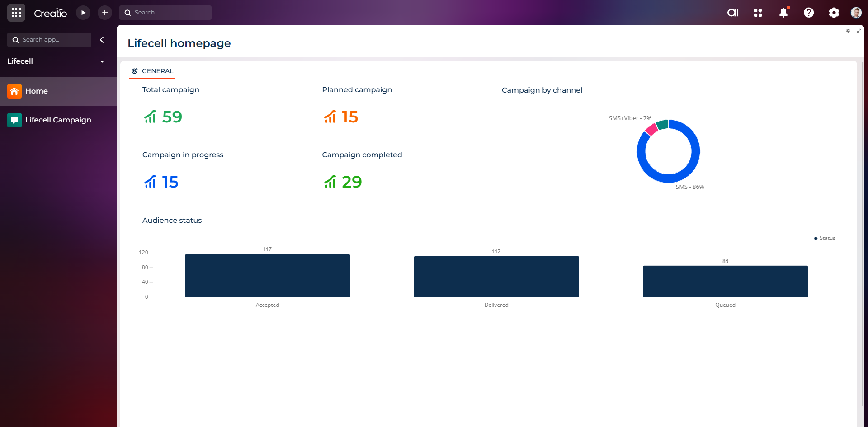
Task: Click the SMS - 86% label
Action: (690, 187)
